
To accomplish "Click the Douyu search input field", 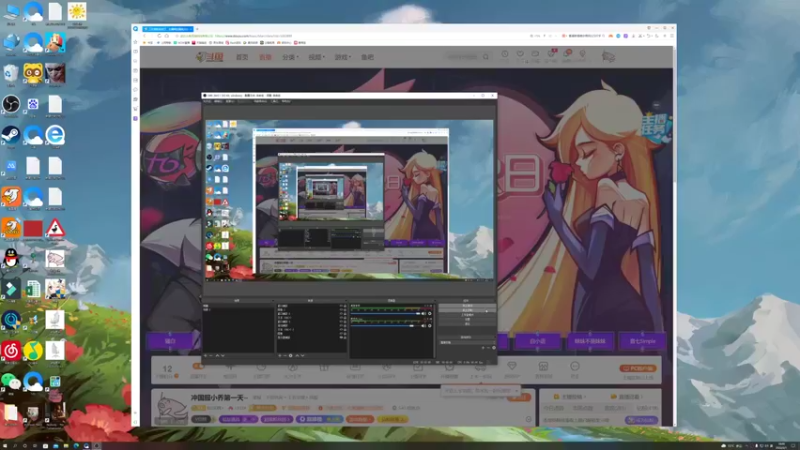I will pyautogui.click(x=462, y=57).
